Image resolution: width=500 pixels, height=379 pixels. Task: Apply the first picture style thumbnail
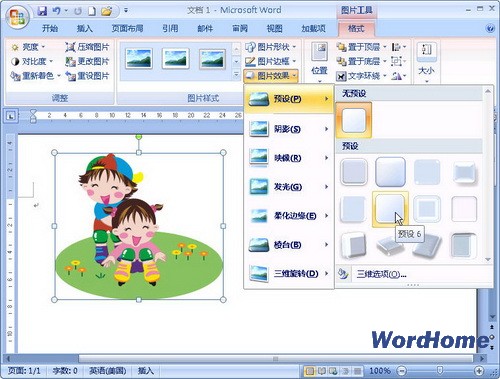pos(139,59)
